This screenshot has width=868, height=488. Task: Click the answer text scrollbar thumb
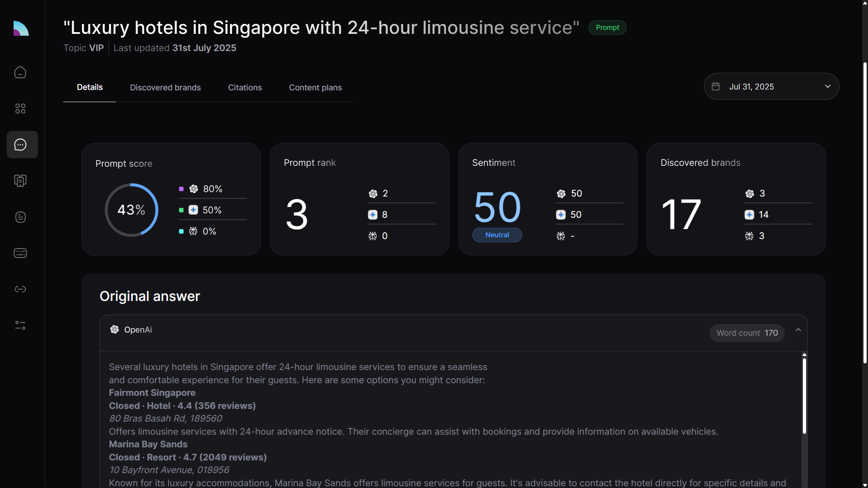pos(804,395)
